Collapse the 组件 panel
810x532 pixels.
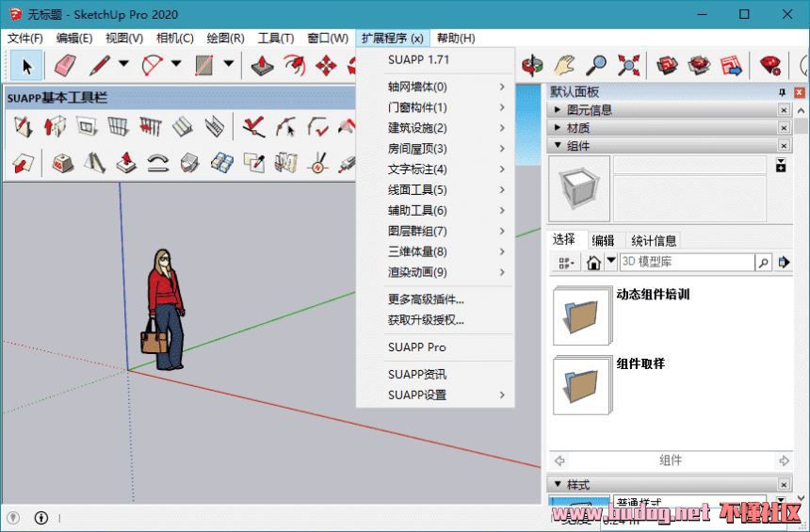coord(558,146)
